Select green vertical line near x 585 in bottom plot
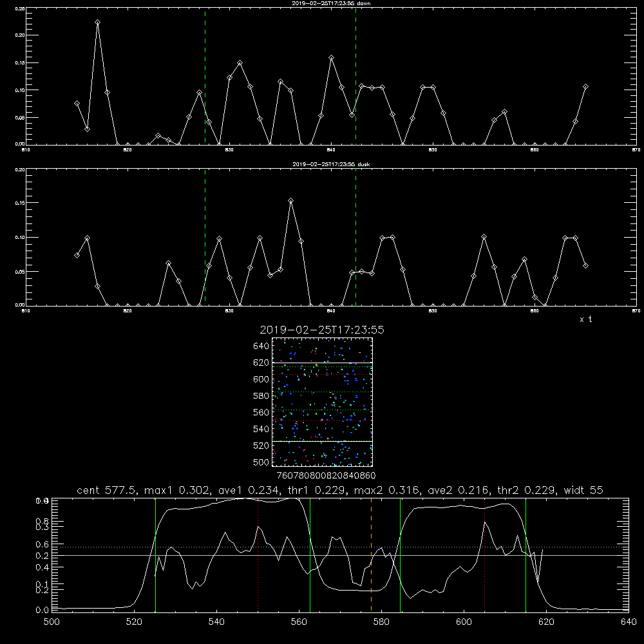The image size is (644, 644). (x=401, y=554)
